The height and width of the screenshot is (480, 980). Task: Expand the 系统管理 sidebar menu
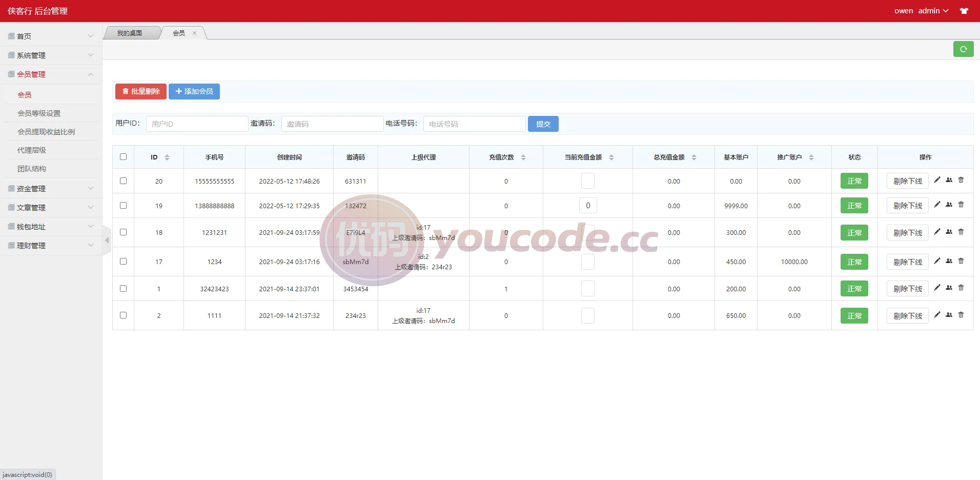click(51, 55)
